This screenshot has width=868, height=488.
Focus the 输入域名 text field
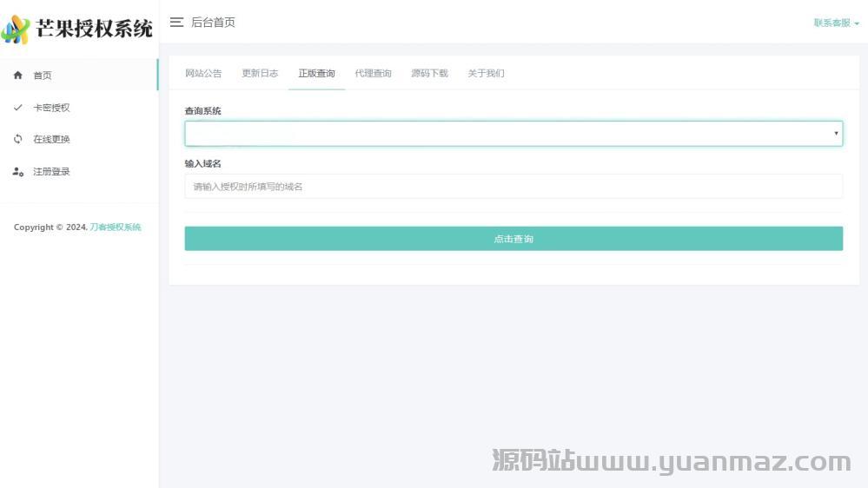513,187
